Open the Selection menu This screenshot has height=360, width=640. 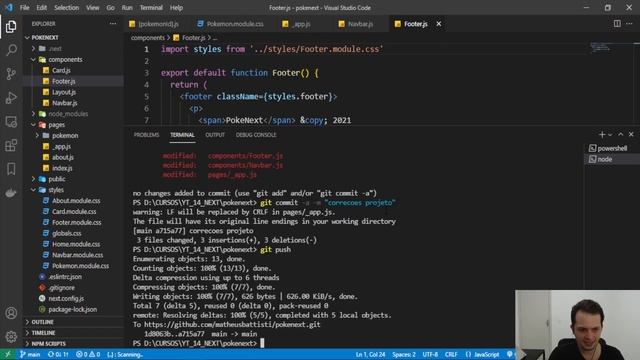click(x=67, y=7)
